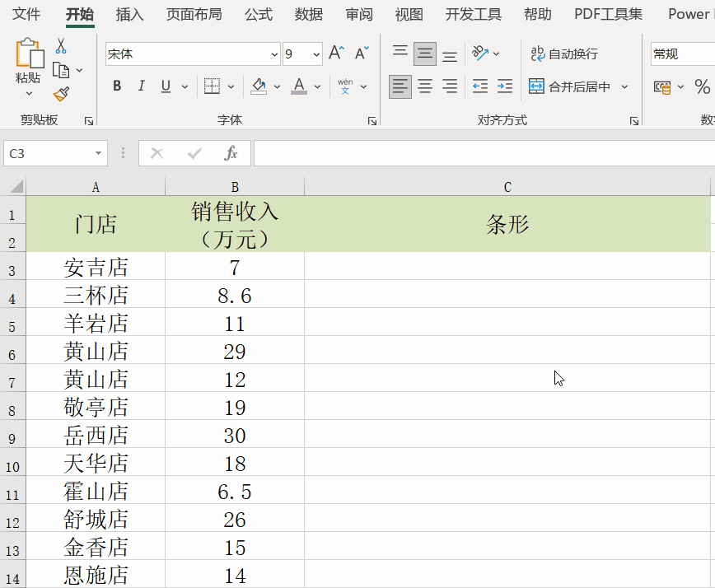The image size is (715, 588).
Task: Click the wén phonetic guide icon
Action: pyautogui.click(x=345, y=86)
